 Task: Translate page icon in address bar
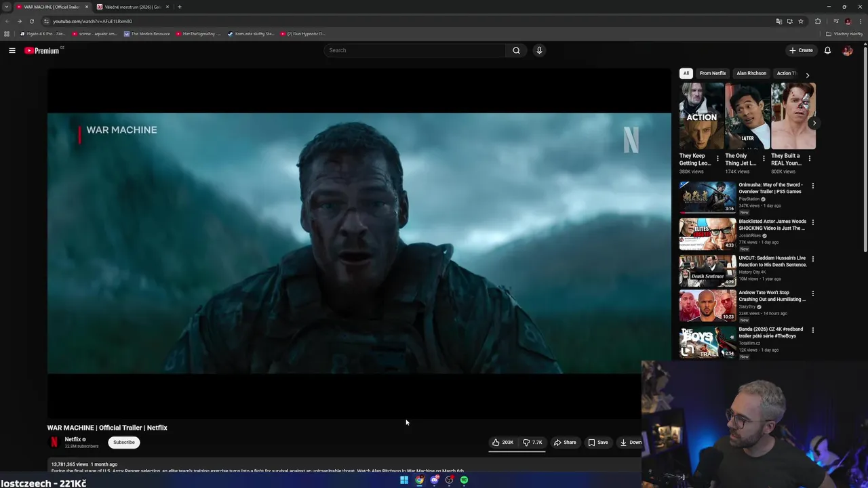click(779, 21)
